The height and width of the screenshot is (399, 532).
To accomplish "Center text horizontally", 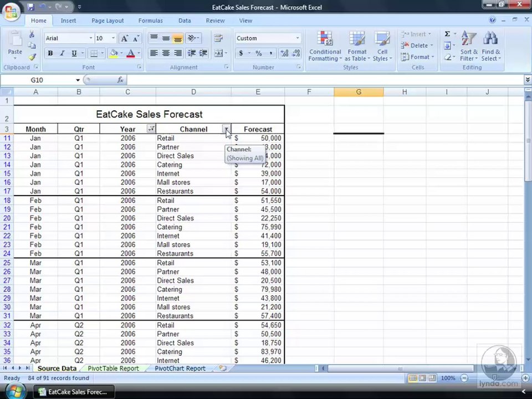I will click(166, 53).
